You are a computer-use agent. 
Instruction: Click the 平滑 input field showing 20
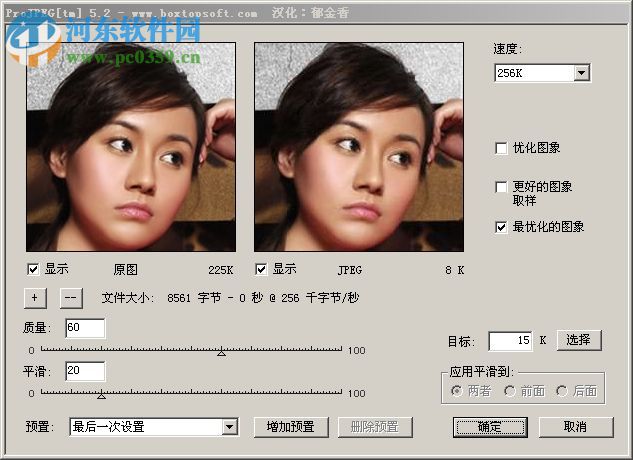point(85,371)
